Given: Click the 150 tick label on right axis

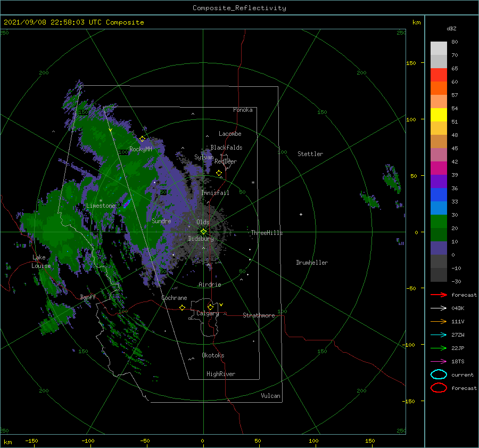Looking at the screenshot, I should click(411, 63).
